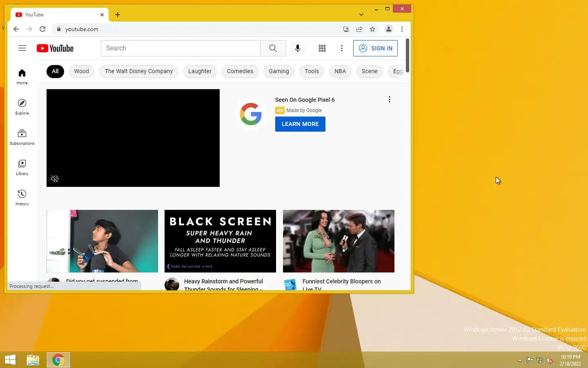Click the page vertical scrollbar

[x=408, y=56]
